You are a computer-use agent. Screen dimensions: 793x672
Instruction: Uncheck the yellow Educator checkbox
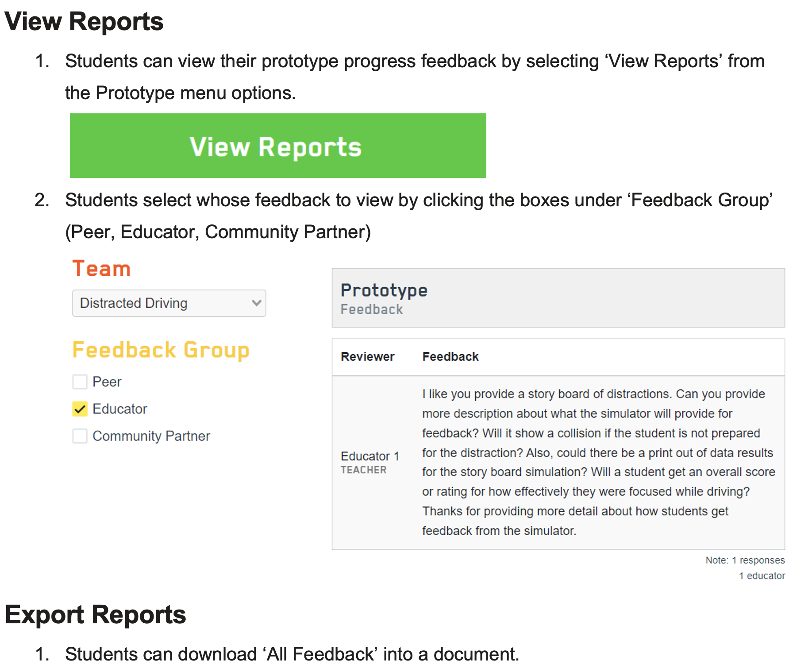point(80,409)
